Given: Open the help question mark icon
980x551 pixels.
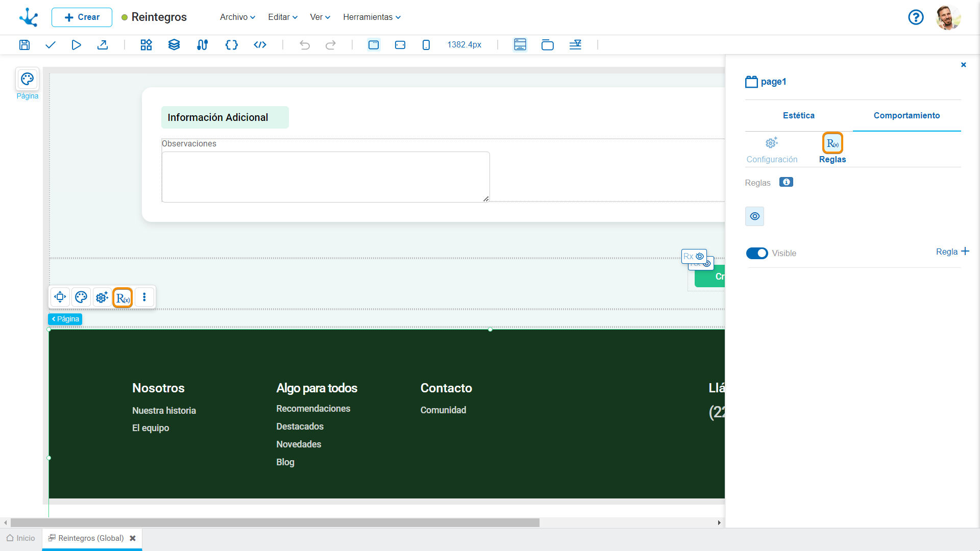Looking at the screenshot, I should (916, 17).
